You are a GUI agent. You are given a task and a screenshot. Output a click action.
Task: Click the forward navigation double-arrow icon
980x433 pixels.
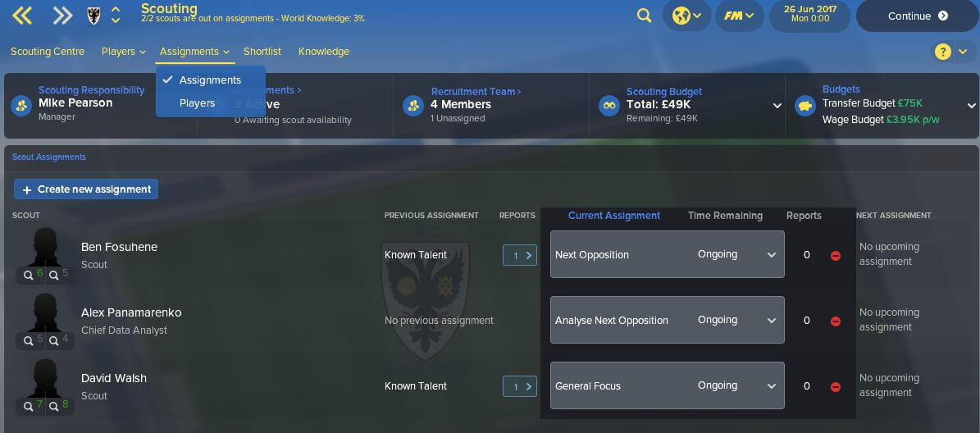[x=62, y=16]
